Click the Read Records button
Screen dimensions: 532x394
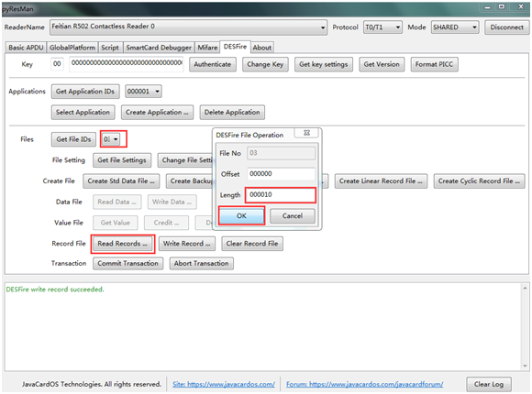pos(123,244)
